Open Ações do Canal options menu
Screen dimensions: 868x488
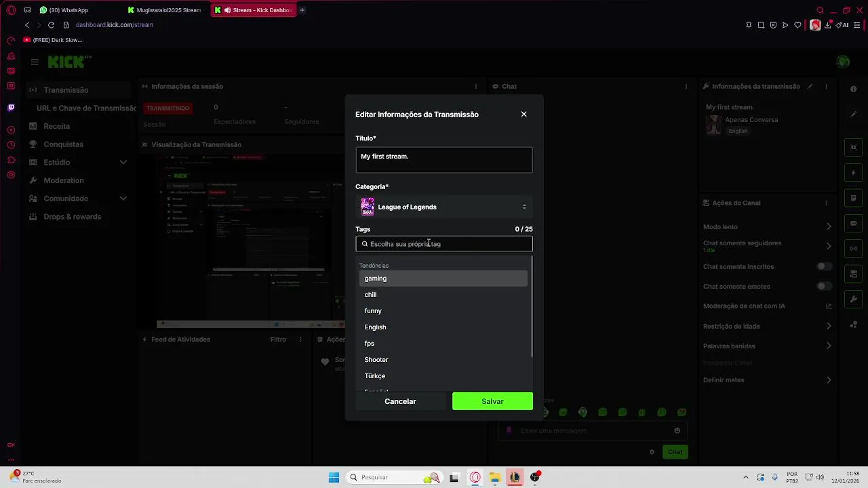pos(826,203)
